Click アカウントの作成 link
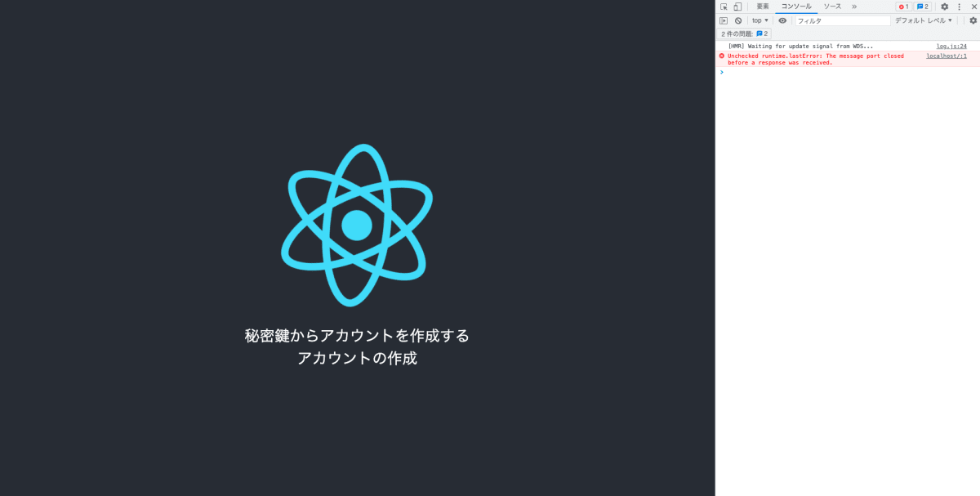 pyautogui.click(x=357, y=358)
